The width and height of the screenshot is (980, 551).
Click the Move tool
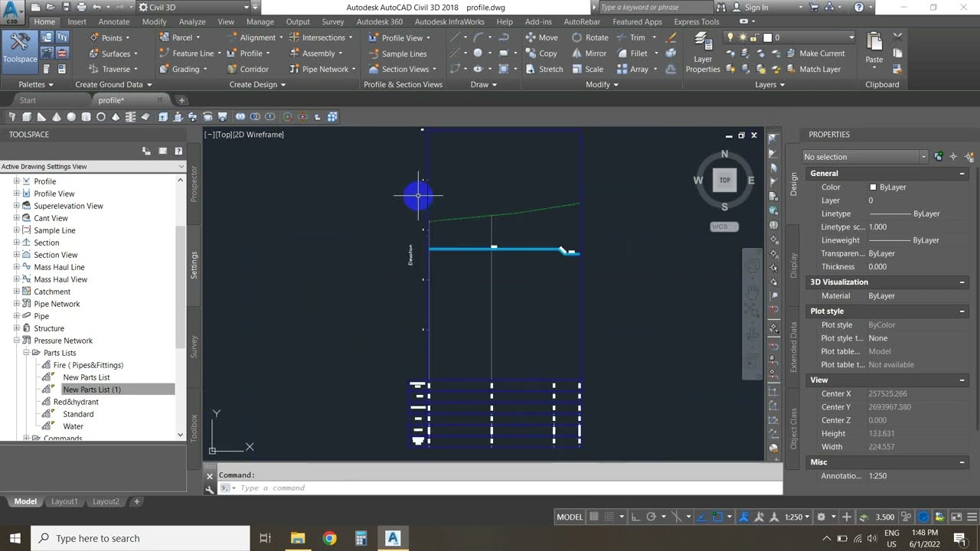(541, 37)
